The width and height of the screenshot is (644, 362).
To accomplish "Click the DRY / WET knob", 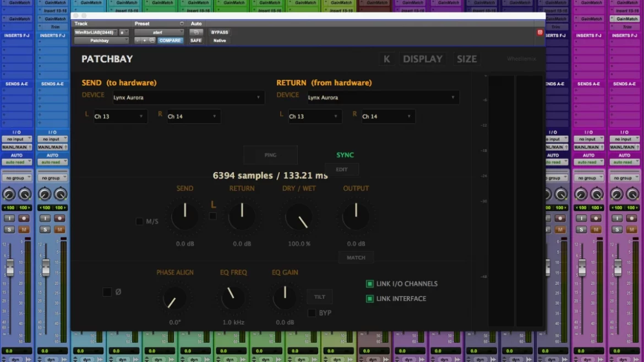I will (x=299, y=217).
